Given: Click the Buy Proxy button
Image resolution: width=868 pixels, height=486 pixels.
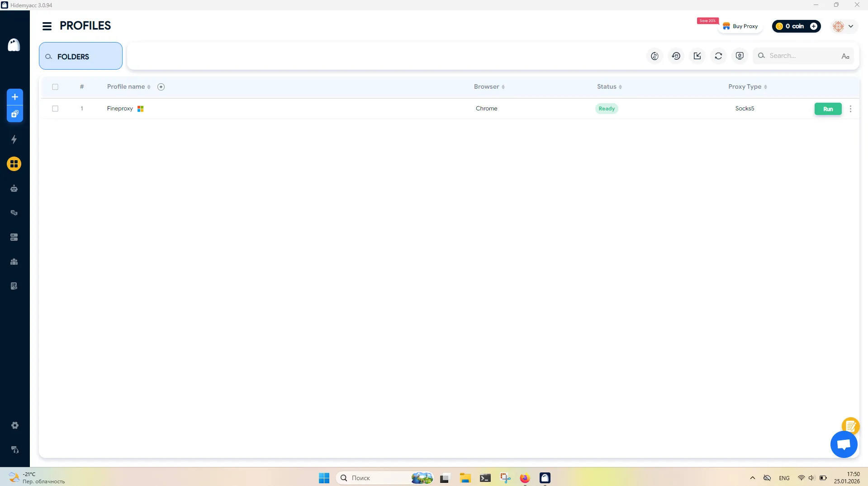Looking at the screenshot, I should [740, 26].
